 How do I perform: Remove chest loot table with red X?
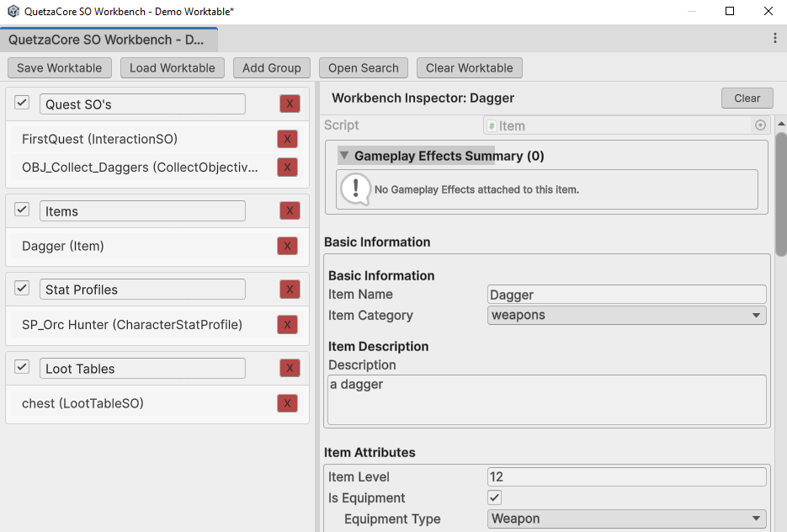[x=287, y=404]
